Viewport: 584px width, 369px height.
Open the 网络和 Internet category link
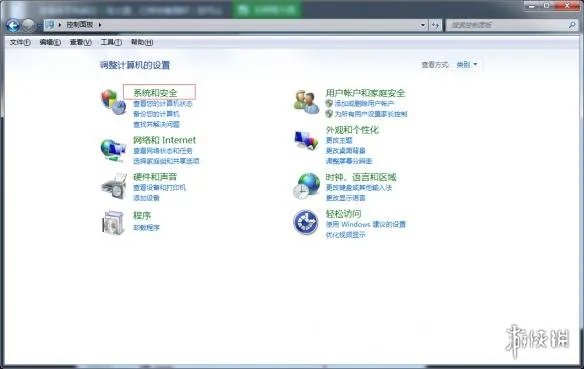[x=165, y=140]
